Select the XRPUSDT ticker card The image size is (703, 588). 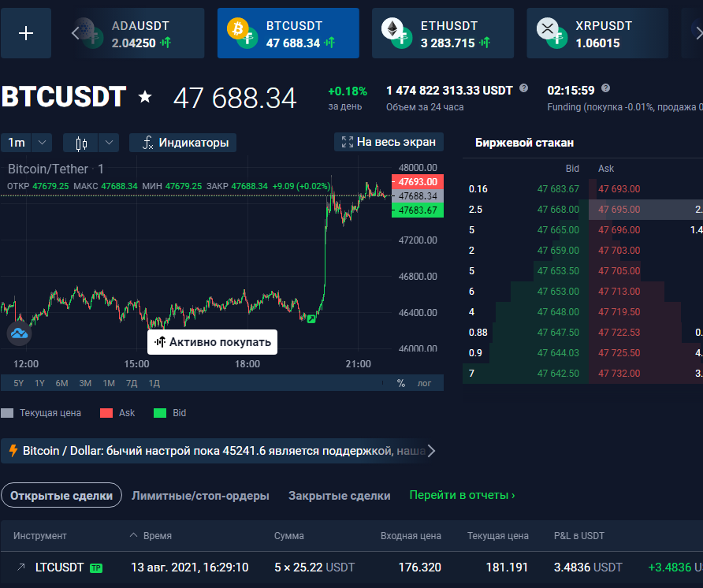(x=597, y=33)
